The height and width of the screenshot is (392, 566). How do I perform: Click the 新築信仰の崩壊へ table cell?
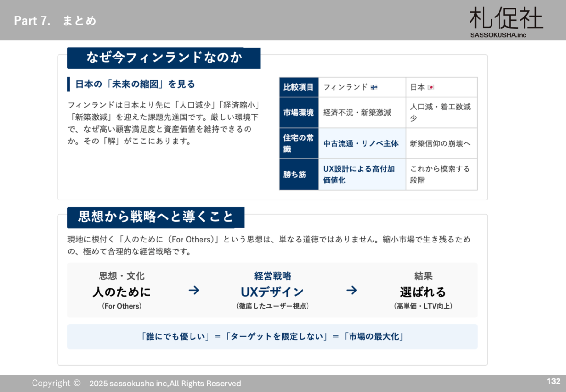(x=441, y=143)
